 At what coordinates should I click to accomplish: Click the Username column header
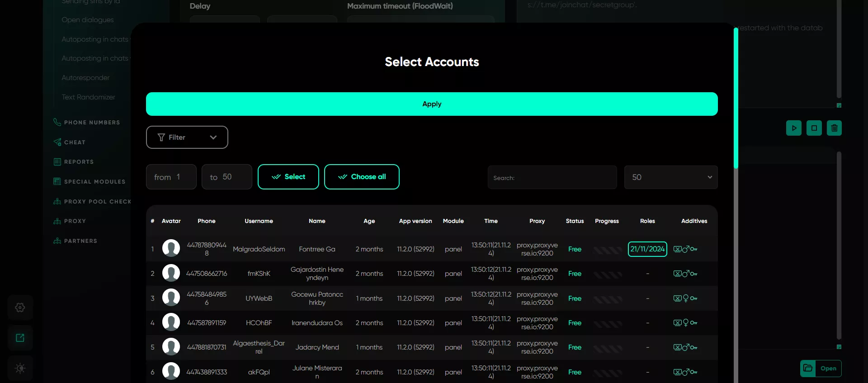coord(259,221)
